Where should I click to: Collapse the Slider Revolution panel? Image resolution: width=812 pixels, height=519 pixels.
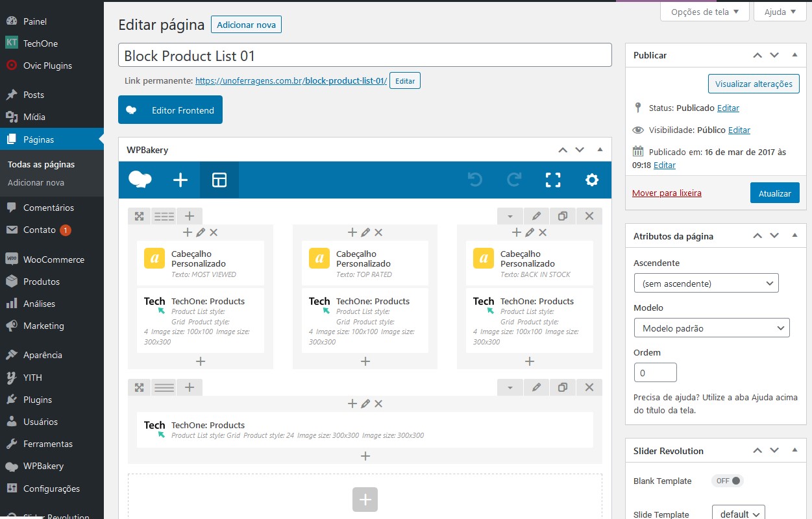click(795, 450)
